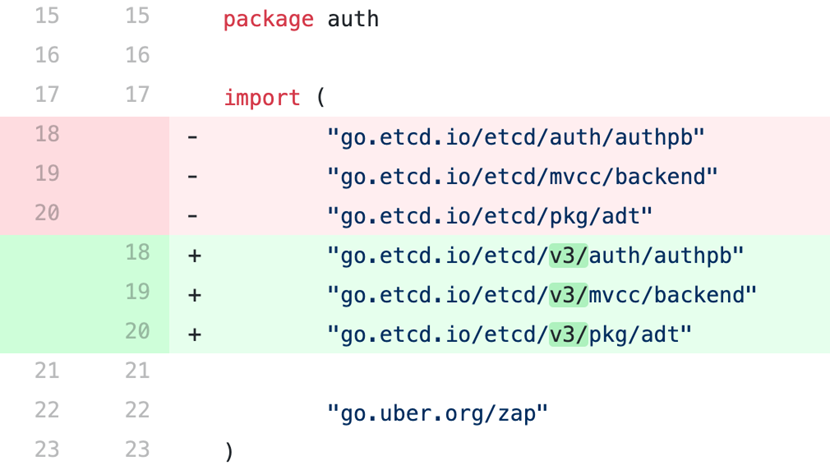Click the added line number 20
Image resolution: width=830 pixels, height=470 pixels.
pyautogui.click(x=137, y=331)
